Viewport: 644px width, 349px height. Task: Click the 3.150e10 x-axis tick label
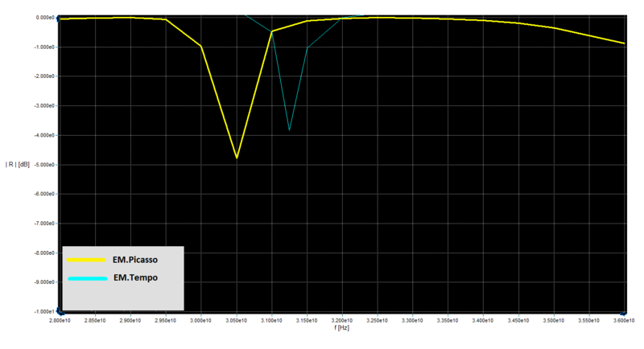(307, 320)
